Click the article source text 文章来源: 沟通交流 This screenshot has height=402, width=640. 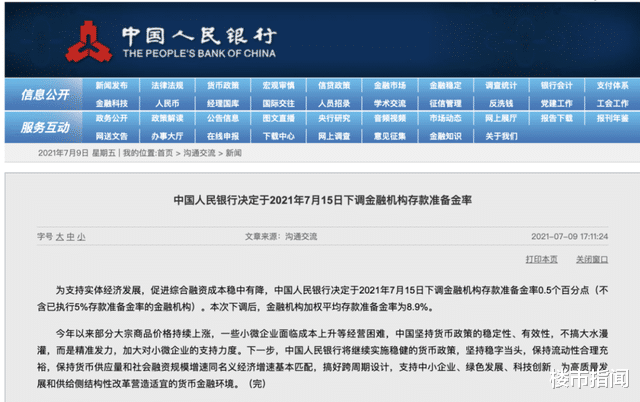(x=281, y=237)
